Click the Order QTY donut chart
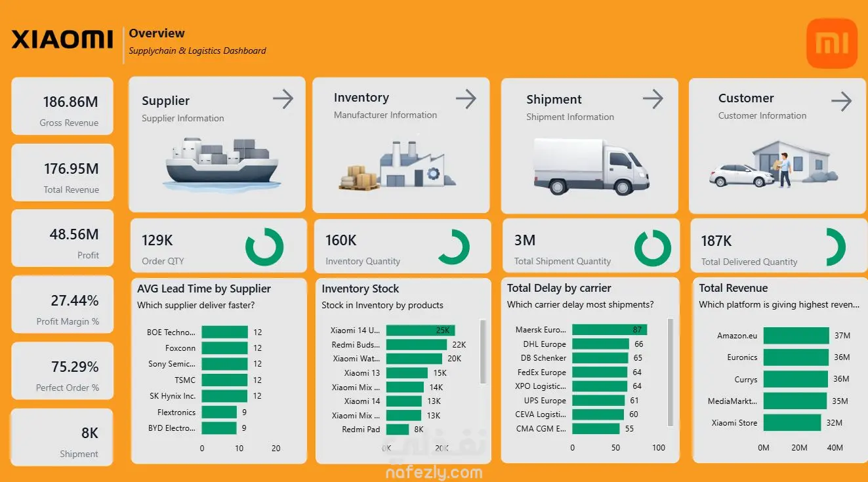This screenshot has height=482, width=868. 264,247
